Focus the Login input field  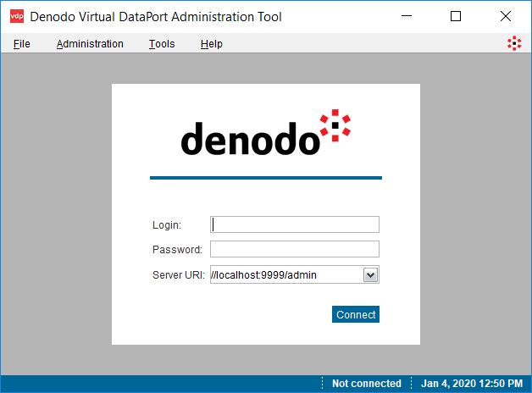(x=295, y=224)
